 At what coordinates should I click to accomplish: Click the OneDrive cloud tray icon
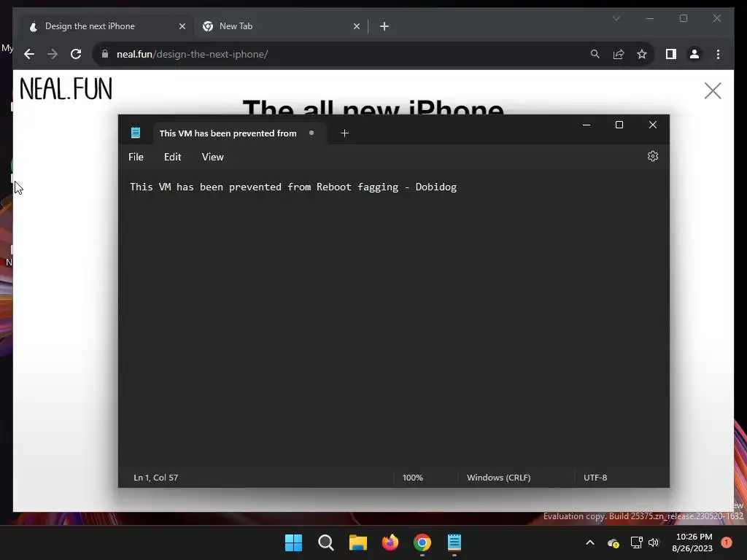tap(613, 542)
